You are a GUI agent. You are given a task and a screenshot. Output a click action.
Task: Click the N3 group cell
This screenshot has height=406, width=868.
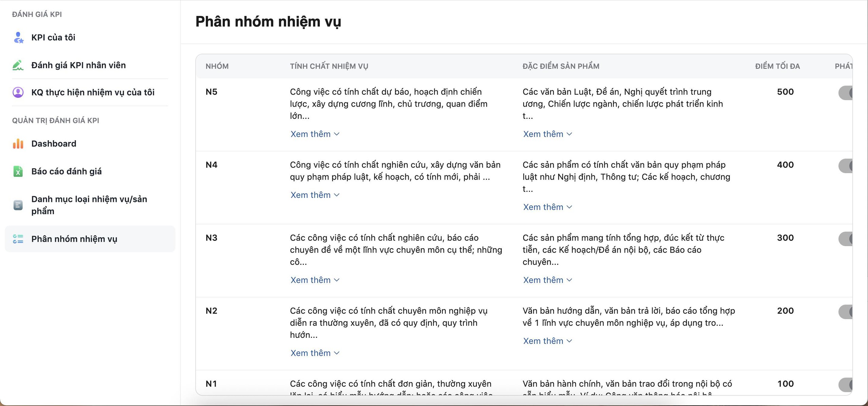point(212,238)
